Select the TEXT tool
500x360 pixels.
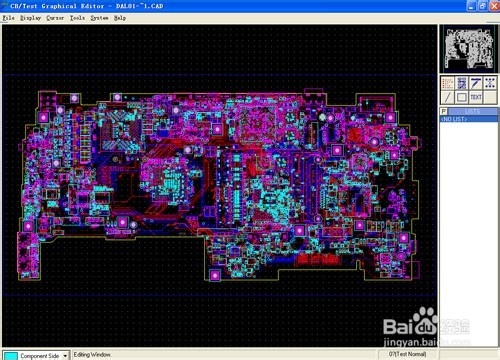pyautogui.click(x=476, y=97)
